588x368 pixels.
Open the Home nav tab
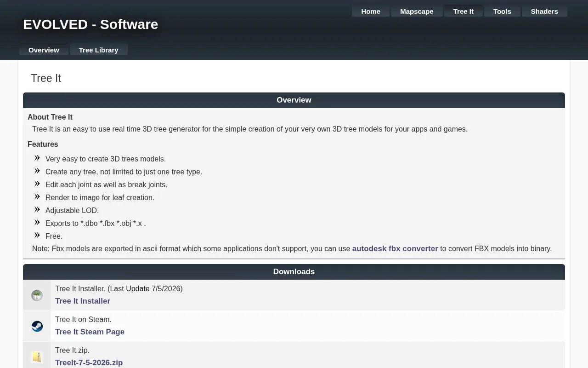371,11
